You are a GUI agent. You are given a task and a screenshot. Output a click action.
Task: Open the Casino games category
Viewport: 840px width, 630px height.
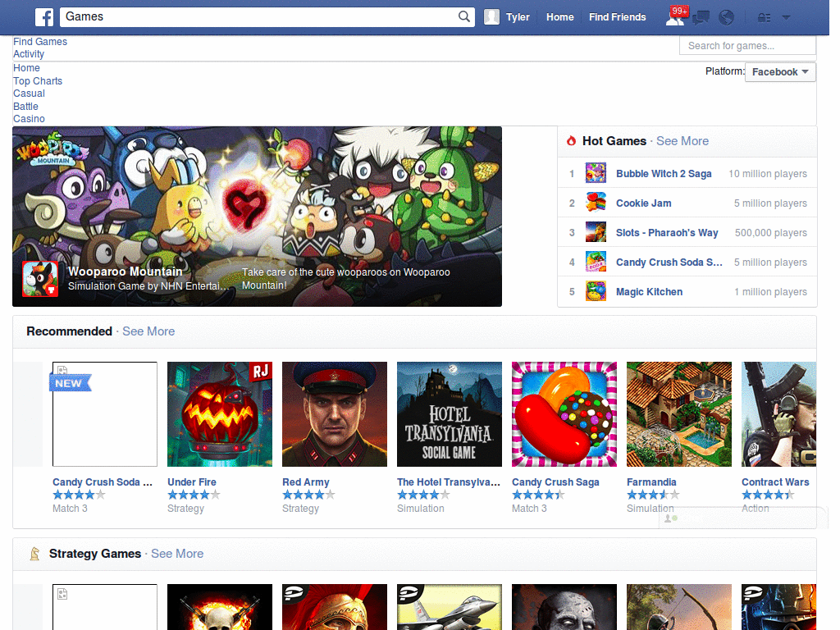[29, 119]
